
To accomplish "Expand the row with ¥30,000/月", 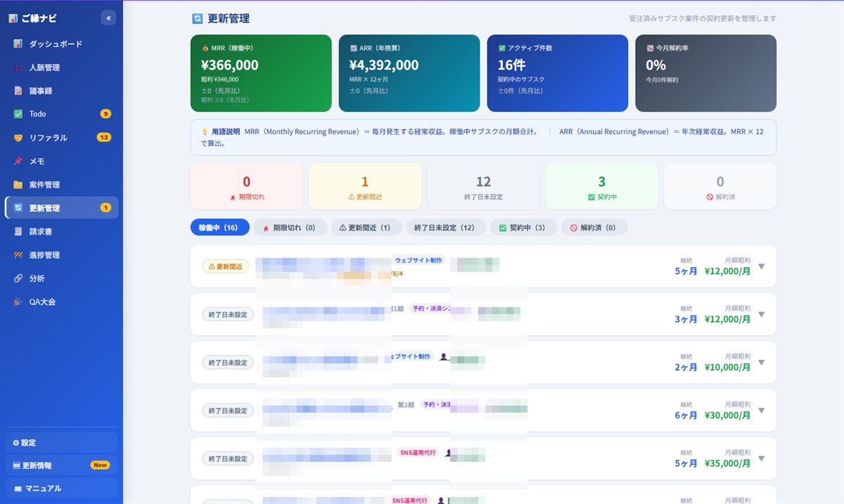I will point(761,411).
